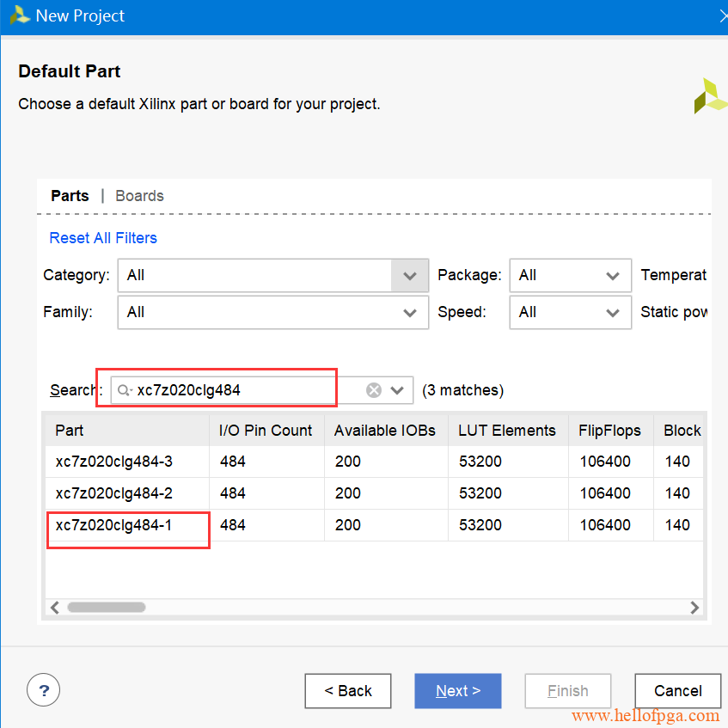The height and width of the screenshot is (728, 728).
Task: Click the Vivado logo in title bar
Action: [x=19, y=15]
